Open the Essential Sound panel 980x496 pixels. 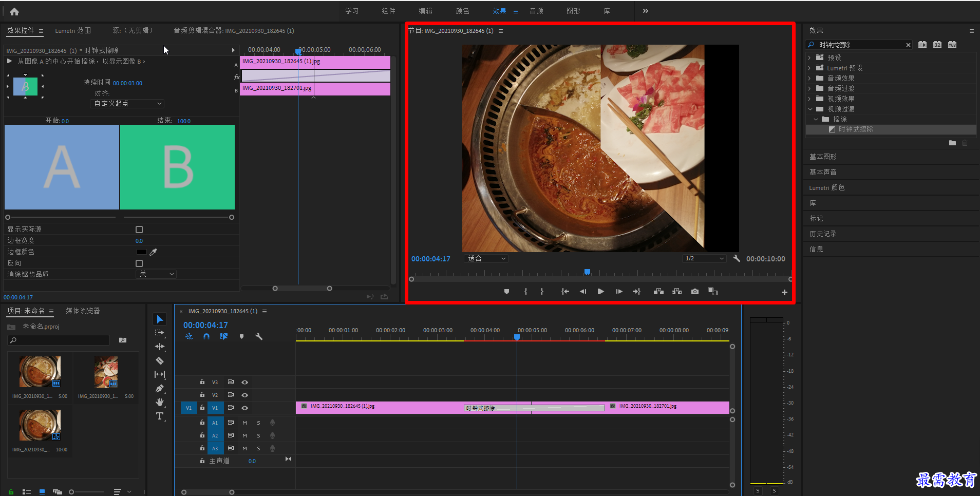[823, 172]
